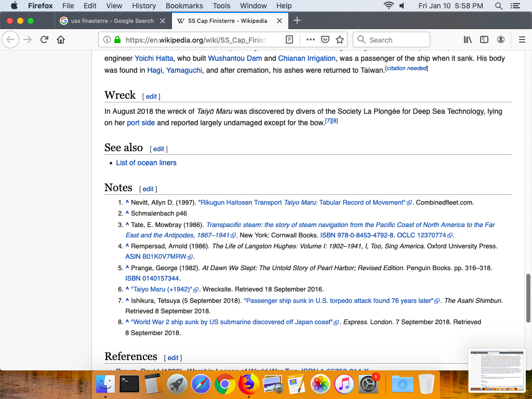Toggle reader view in address bar
This screenshot has height=399, width=532.
[289, 40]
